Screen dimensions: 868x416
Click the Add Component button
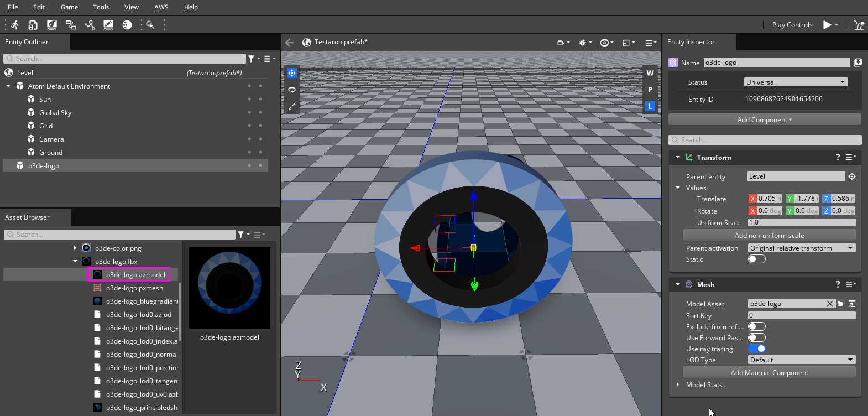764,120
